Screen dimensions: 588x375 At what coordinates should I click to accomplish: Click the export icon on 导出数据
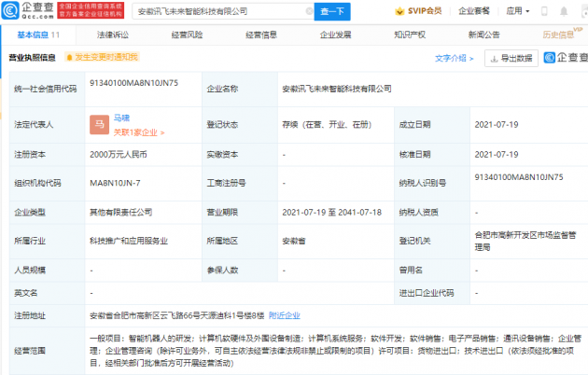(493, 58)
